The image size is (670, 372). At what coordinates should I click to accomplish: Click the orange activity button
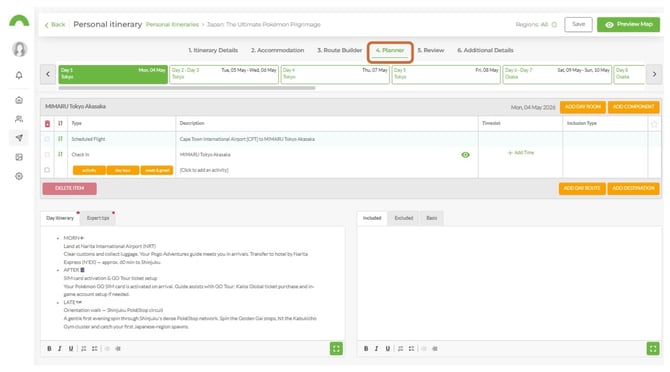click(x=89, y=170)
